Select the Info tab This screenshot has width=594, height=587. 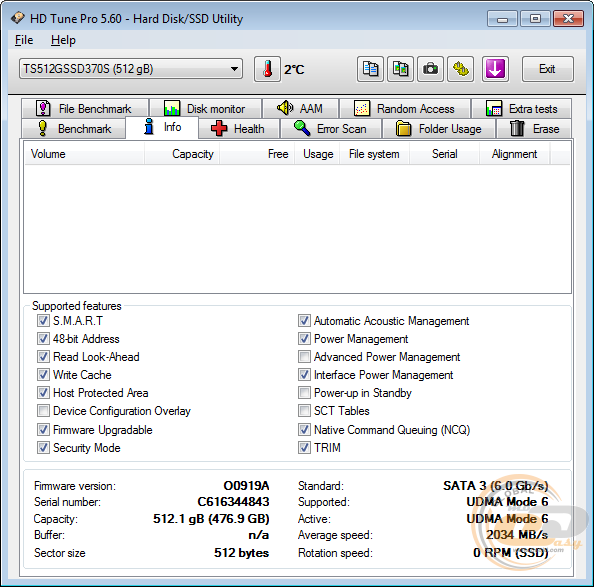162,127
